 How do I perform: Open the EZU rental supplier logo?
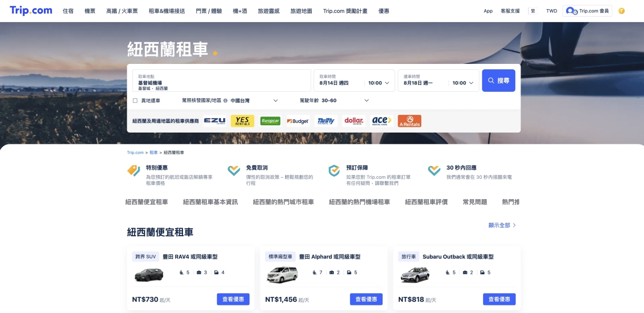pyautogui.click(x=215, y=121)
